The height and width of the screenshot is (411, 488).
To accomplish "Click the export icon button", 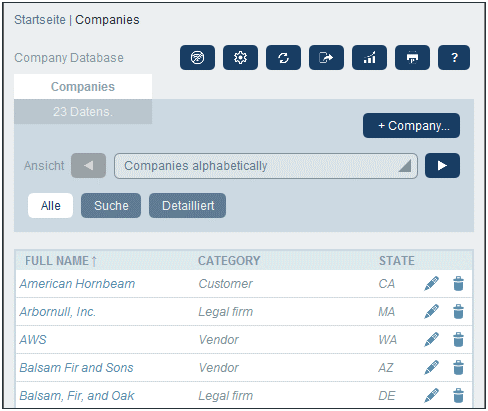I will (326, 58).
